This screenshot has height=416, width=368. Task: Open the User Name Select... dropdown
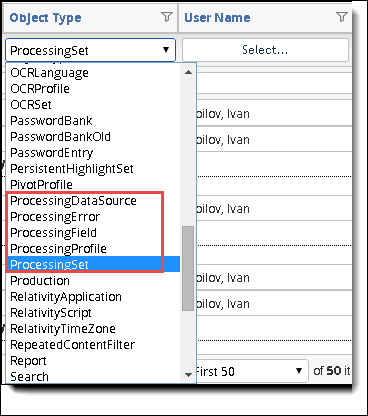265,50
